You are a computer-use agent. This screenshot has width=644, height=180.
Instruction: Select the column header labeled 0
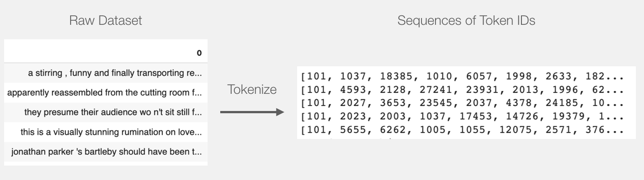click(x=199, y=53)
